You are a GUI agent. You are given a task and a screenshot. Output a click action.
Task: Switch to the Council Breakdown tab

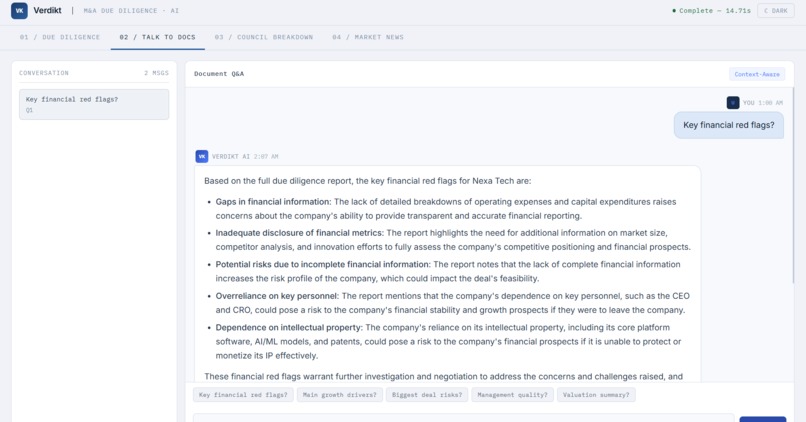[x=264, y=37]
